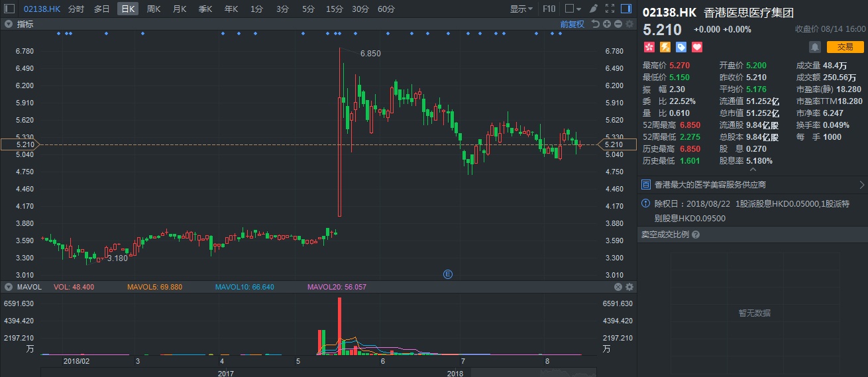
Task: Click the MAVOL10: 66.640 value
Action: 244,287
